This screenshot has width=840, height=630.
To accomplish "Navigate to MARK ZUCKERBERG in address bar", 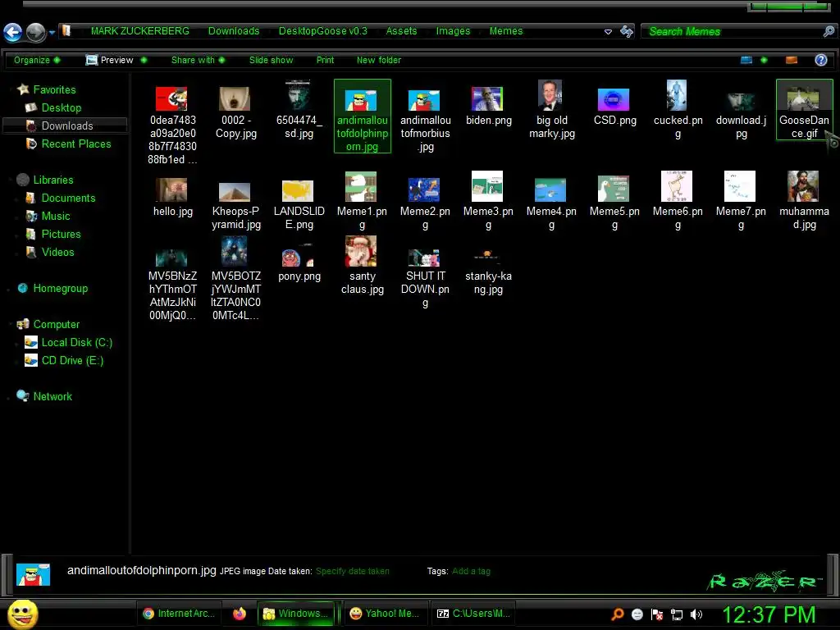I will (x=139, y=31).
